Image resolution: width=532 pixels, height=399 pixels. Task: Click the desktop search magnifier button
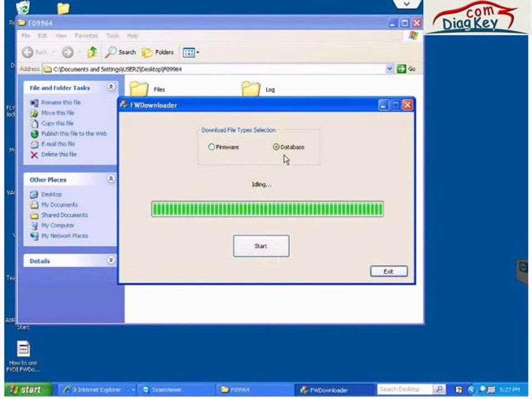click(439, 390)
